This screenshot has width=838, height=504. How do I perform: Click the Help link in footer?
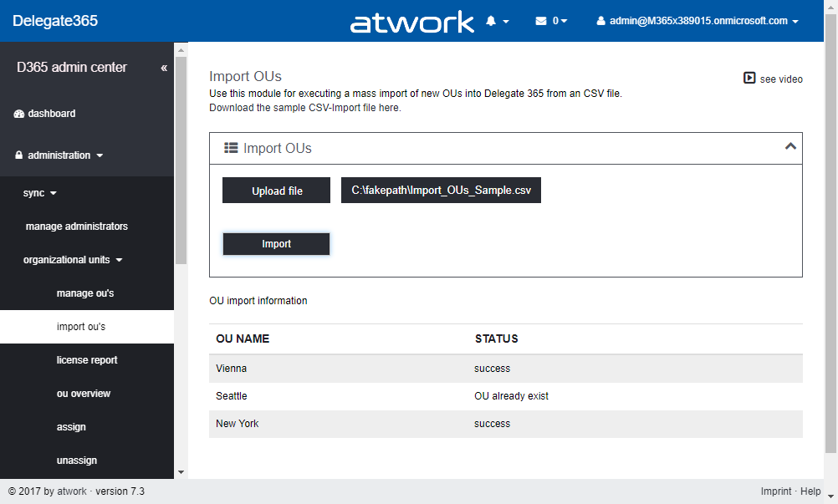pos(810,491)
